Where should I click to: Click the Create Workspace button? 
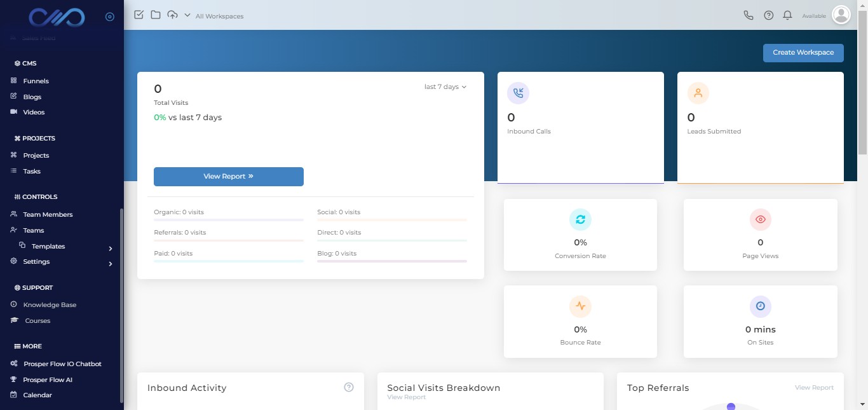point(803,53)
